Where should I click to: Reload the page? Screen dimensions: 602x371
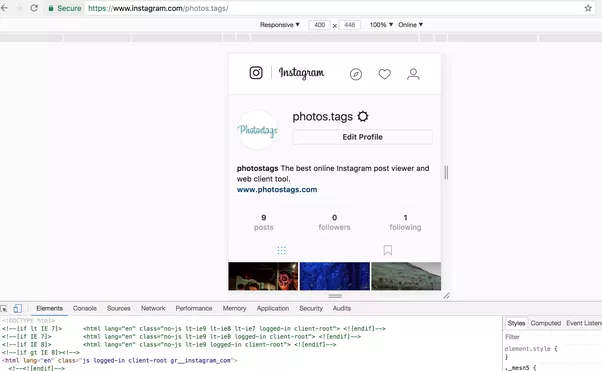34,8
